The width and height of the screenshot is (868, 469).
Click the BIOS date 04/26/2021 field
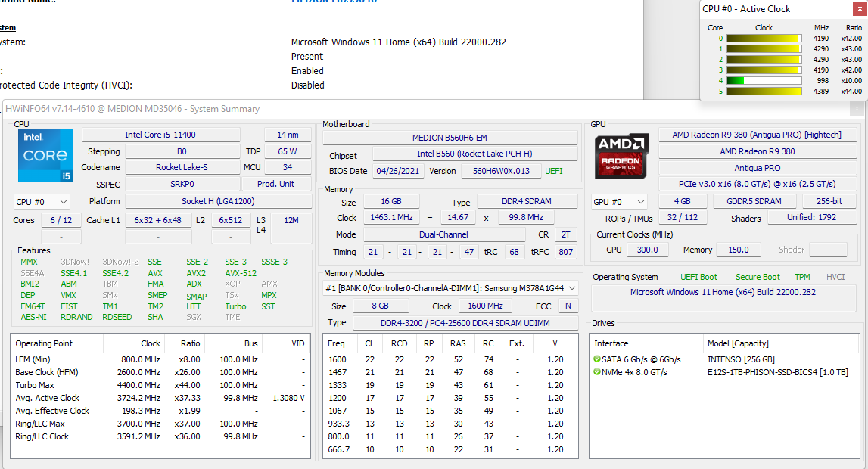[397, 171]
